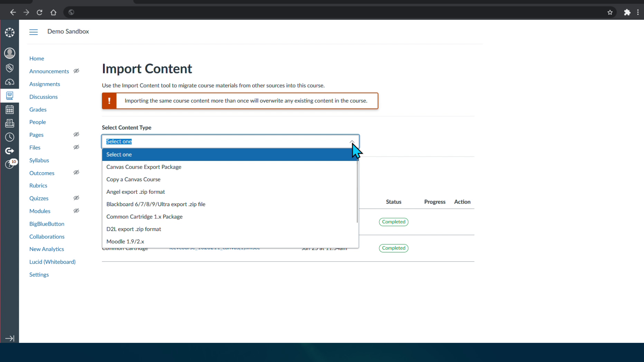Go to Dashboard speedometer icon

tap(10, 82)
